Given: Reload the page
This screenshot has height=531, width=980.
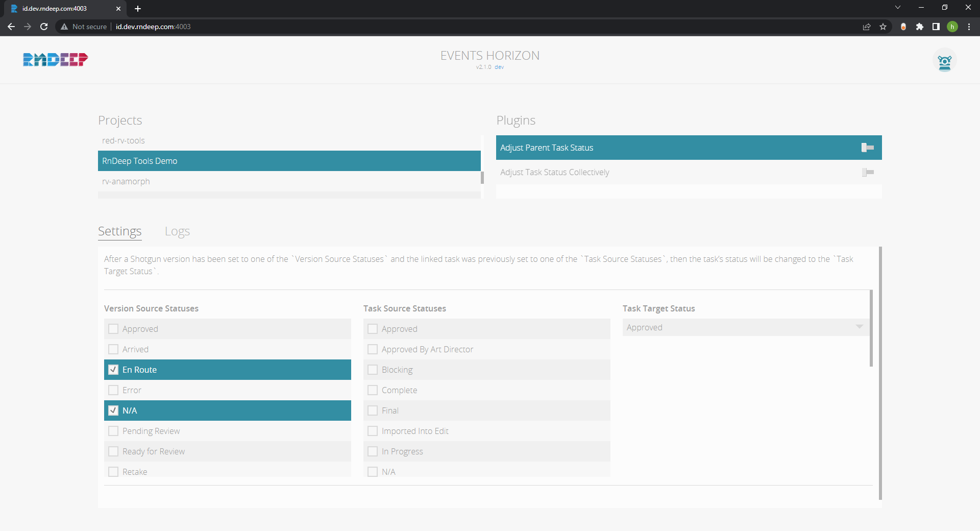Looking at the screenshot, I should point(44,27).
